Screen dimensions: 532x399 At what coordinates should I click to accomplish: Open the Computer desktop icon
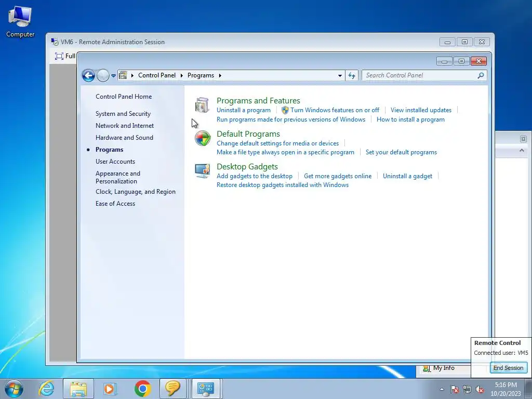[20, 22]
